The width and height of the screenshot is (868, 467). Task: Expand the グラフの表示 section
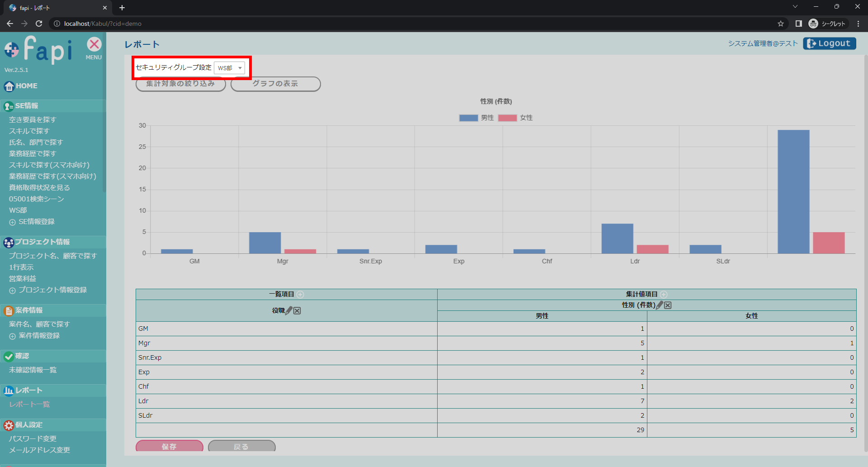(275, 84)
